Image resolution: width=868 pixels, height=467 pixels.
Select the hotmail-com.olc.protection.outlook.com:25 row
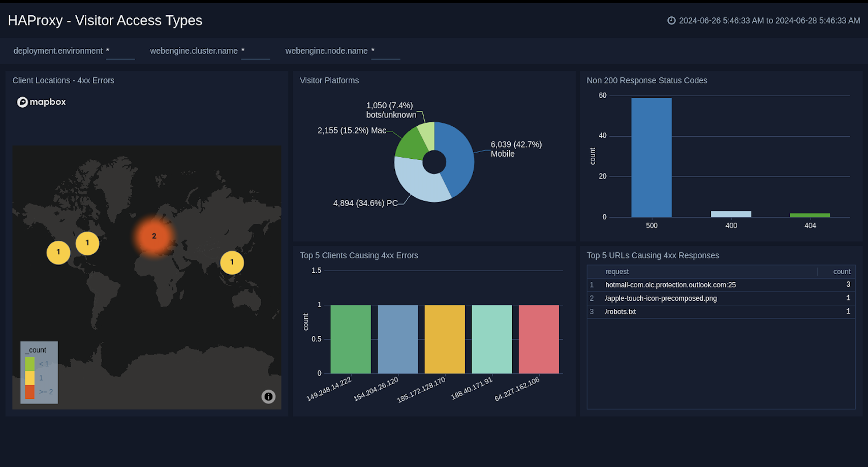pyautogui.click(x=721, y=285)
